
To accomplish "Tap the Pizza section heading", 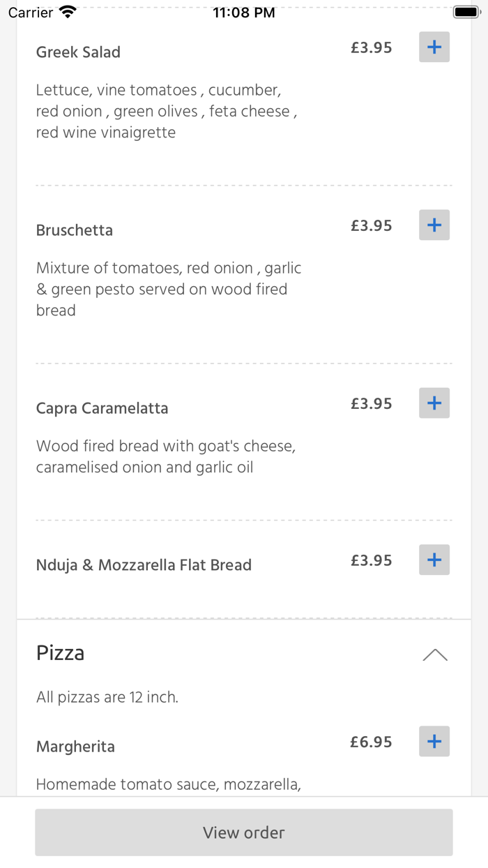I will 60,652.
